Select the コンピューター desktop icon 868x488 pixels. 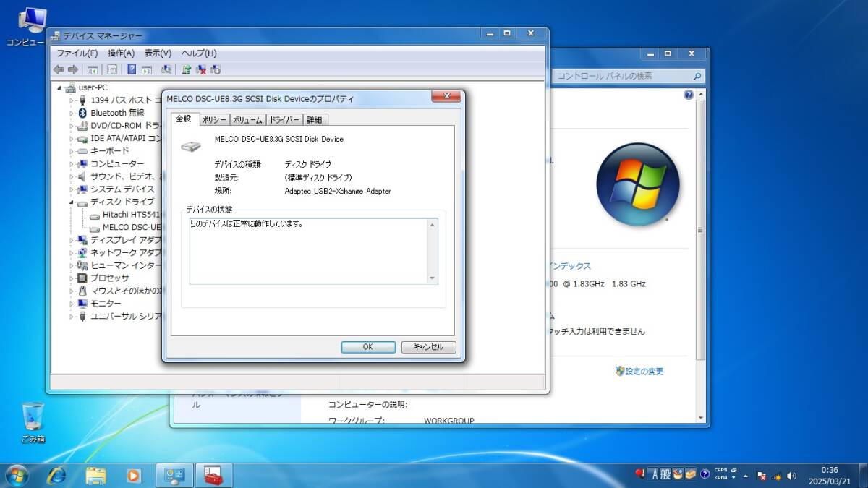click(27, 27)
